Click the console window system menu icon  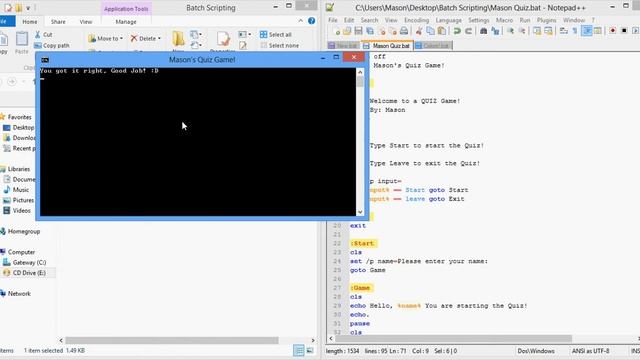tap(45, 60)
